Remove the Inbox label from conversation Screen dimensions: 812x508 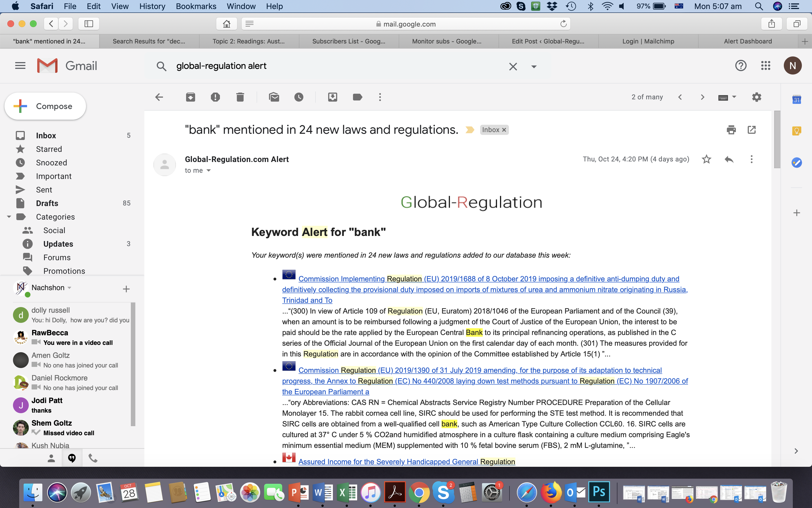(x=504, y=130)
